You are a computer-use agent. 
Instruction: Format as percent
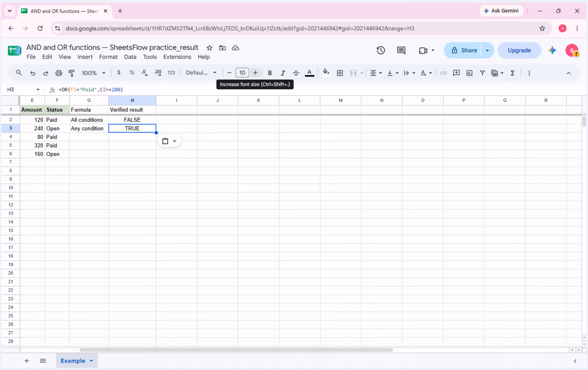pos(132,72)
